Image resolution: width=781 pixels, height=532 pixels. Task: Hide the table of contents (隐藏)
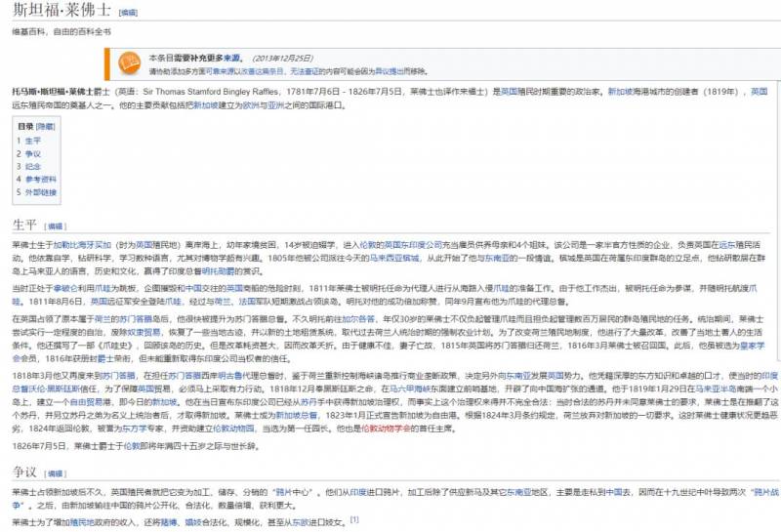point(46,127)
